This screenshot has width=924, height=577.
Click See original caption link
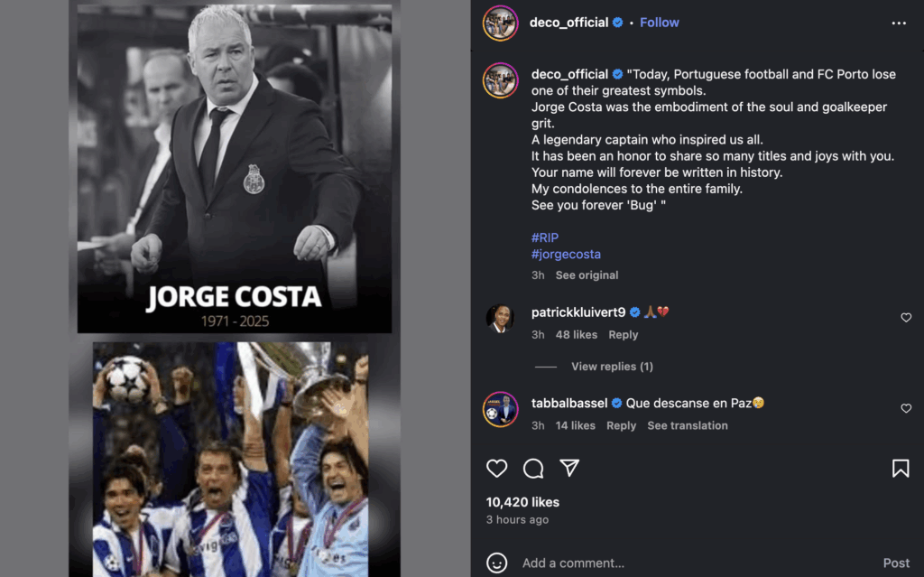point(587,275)
